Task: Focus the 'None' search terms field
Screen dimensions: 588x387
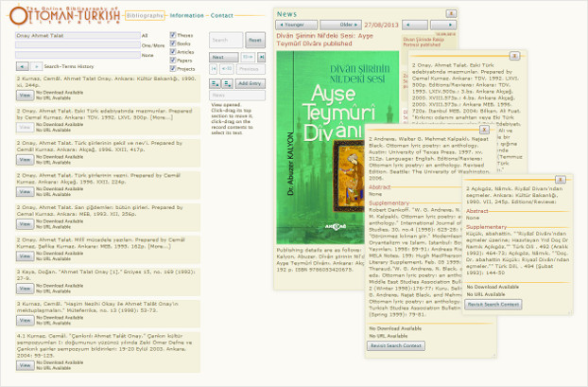Action: click(x=78, y=55)
